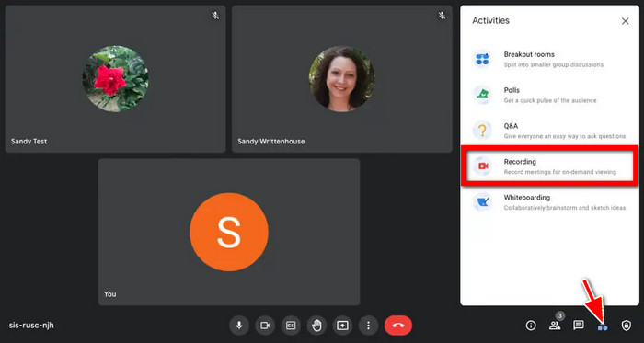Click the orange S avatar
The width and height of the screenshot is (644, 343).
[229, 232]
